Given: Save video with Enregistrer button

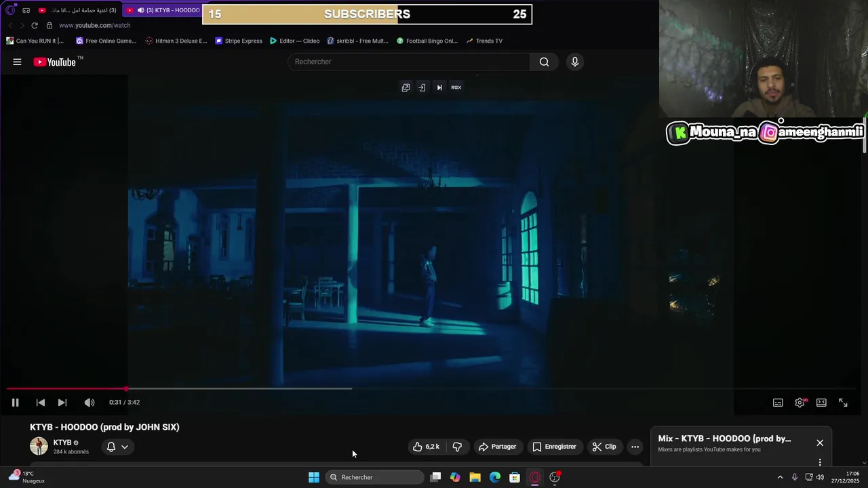Looking at the screenshot, I should click(554, 447).
